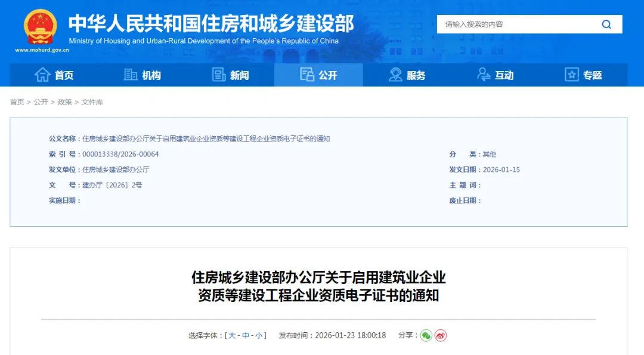Open the 新闻 nav tab
Viewport: 644px width, 355px height.
230,75
